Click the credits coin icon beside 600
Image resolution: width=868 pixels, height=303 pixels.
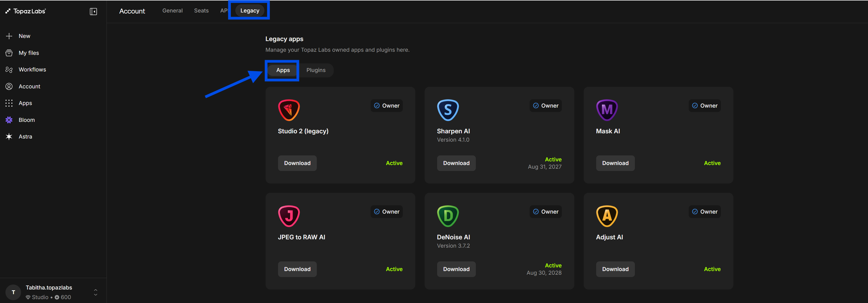(x=57, y=297)
